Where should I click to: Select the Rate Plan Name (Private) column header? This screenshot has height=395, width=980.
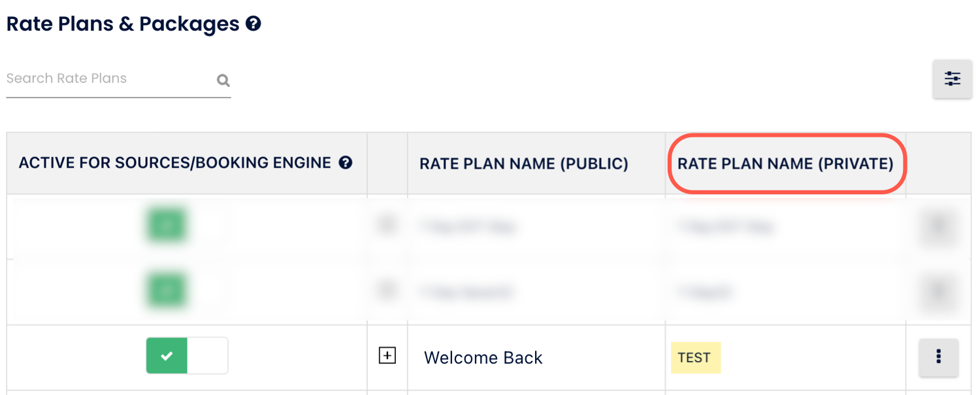(x=786, y=163)
